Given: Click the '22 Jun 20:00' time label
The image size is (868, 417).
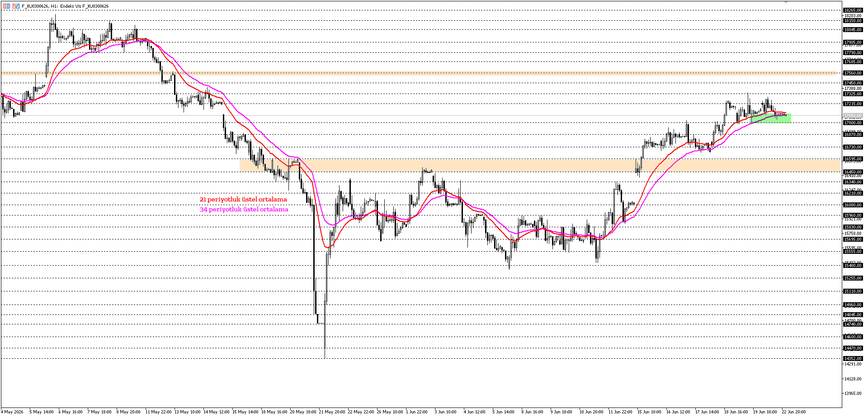Looking at the screenshot, I should (x=794, y=412).
